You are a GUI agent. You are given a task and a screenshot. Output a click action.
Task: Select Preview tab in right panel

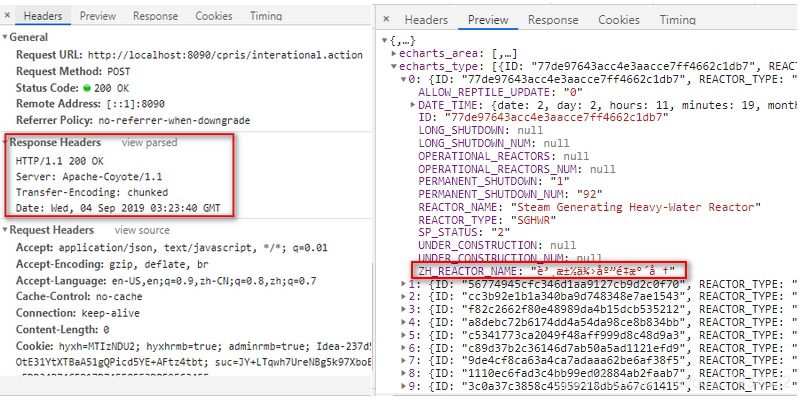(488, 20)
